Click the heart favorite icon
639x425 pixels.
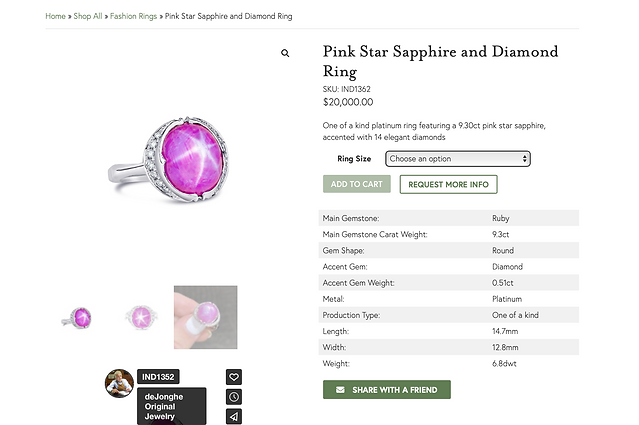coord(234,377)
